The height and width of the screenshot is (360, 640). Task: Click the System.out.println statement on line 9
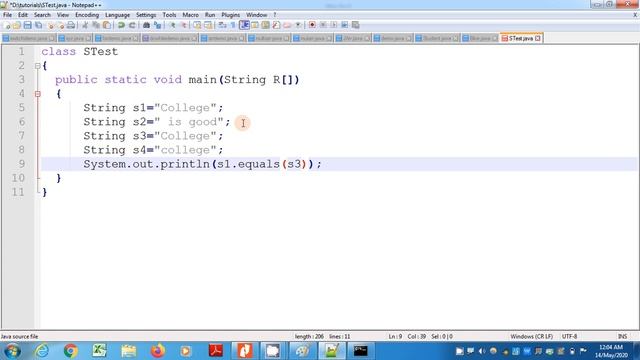[202, 164]
